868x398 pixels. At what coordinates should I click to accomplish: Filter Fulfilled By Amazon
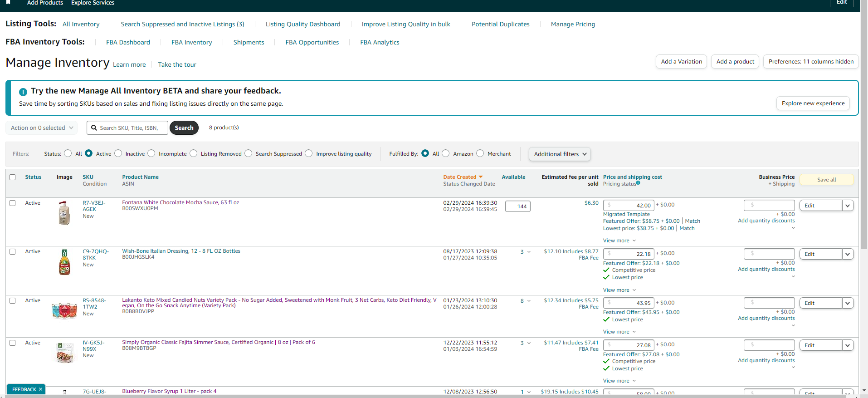point(446,153)
